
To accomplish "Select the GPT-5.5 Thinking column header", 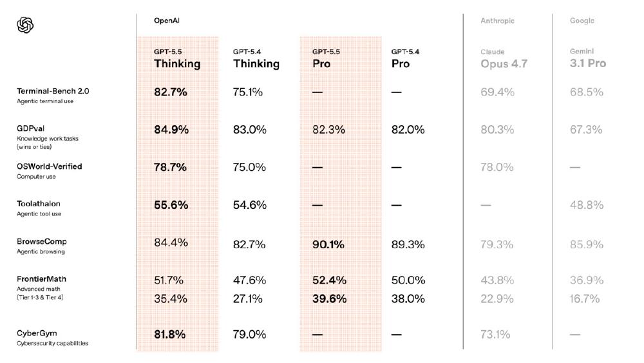I will (x=177, y=59).
